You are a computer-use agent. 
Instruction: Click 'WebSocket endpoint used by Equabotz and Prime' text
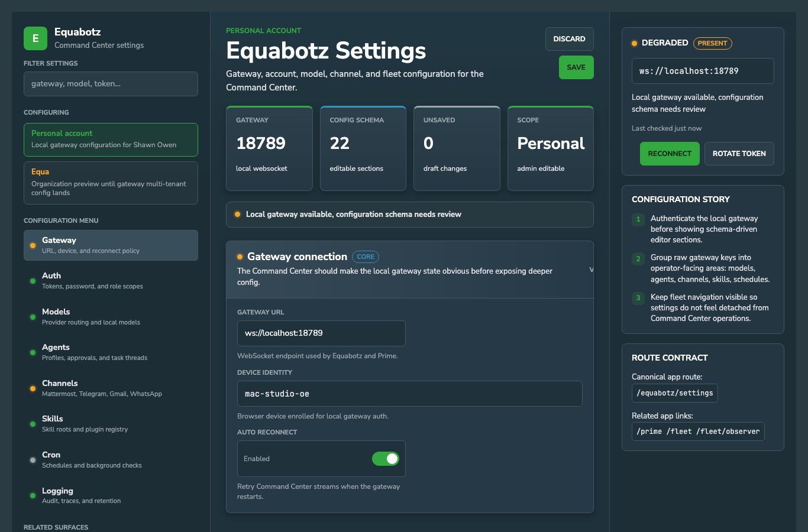(x=318, y=356)
